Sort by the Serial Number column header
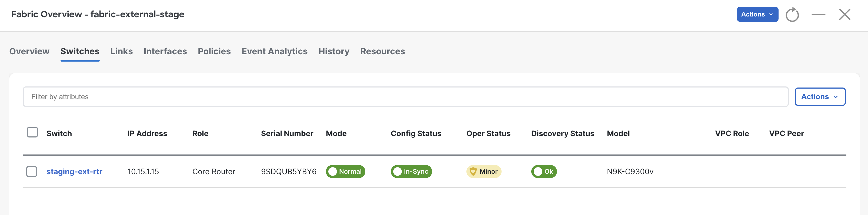 coord(287,133)
